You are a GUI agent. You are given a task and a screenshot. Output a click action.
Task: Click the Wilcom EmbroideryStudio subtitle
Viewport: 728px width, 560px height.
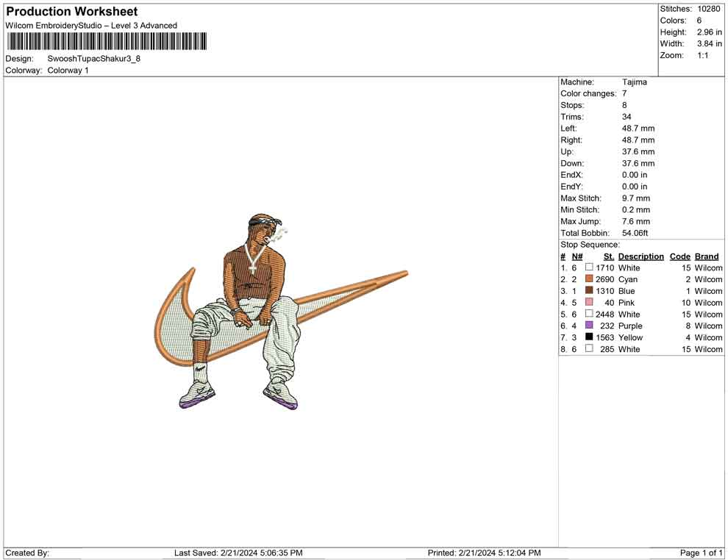91,26
